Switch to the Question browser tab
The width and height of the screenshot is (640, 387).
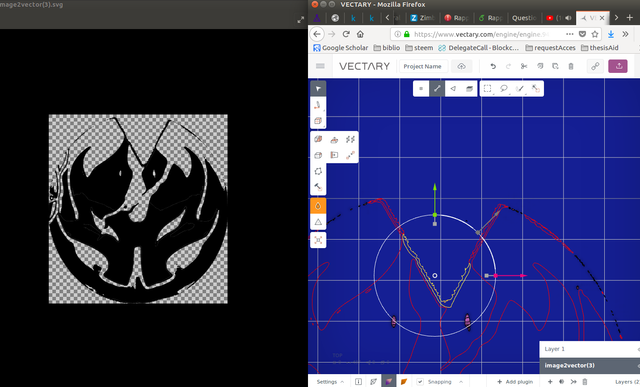(524, 18)
